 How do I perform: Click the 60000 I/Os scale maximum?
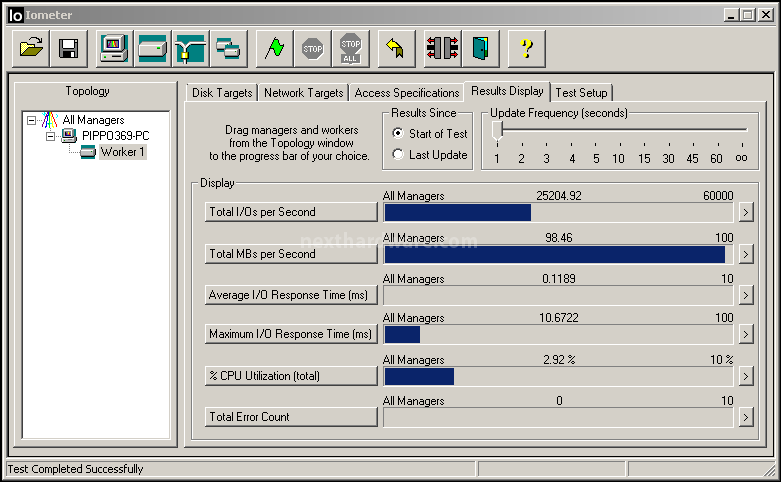point(718,196)
